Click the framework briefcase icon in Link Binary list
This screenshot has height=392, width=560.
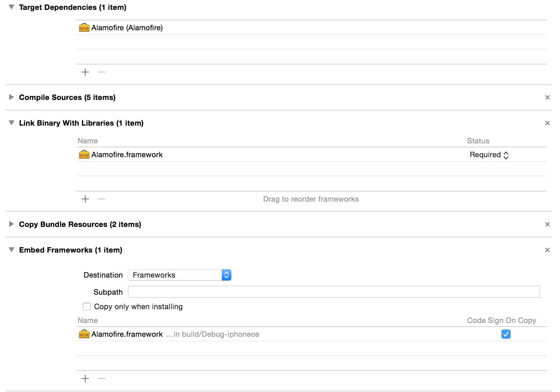pyautogui.click(x=84, y=155)
